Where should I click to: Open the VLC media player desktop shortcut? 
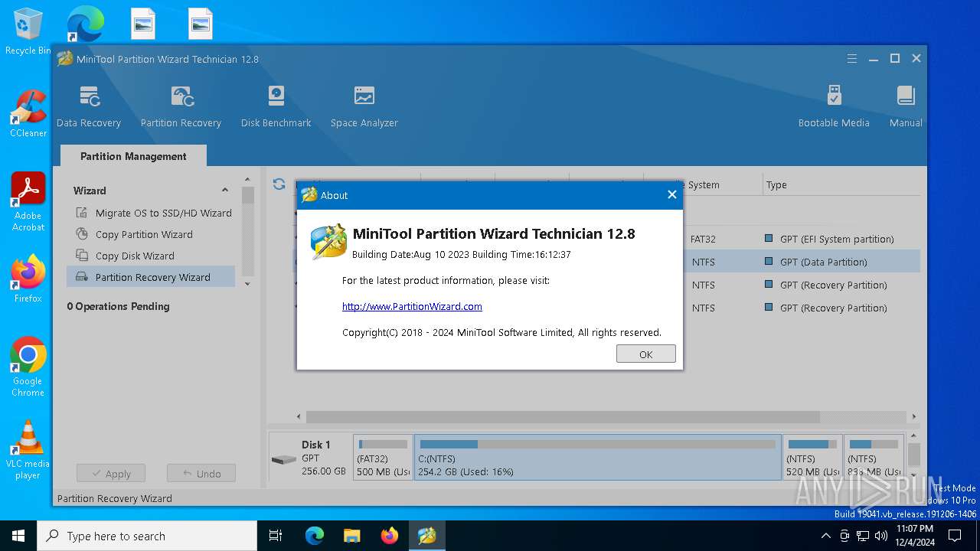[28, 449]
